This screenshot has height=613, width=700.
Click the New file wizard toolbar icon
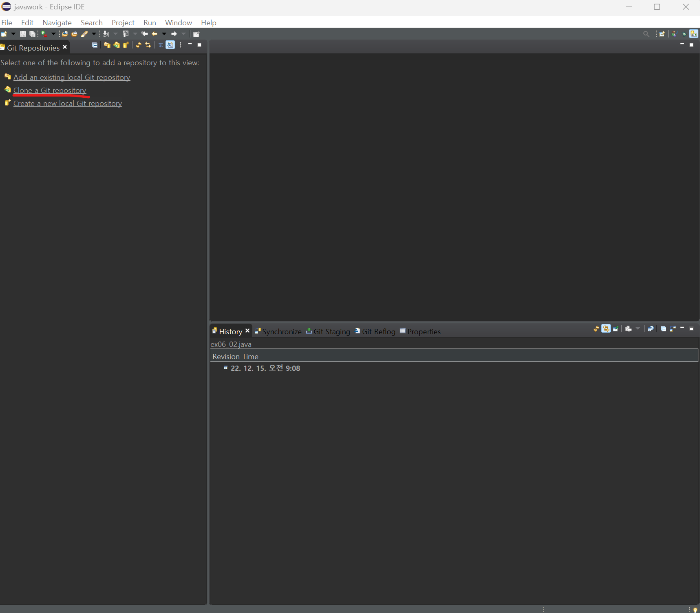tap(4, 34)
